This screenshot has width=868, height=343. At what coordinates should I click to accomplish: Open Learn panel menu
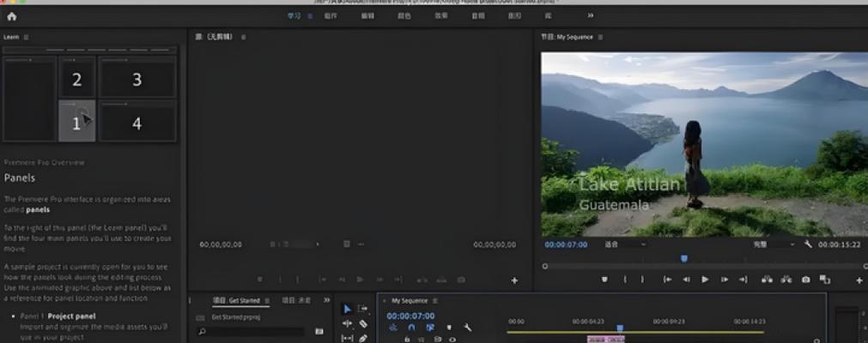tap(26, 37)
